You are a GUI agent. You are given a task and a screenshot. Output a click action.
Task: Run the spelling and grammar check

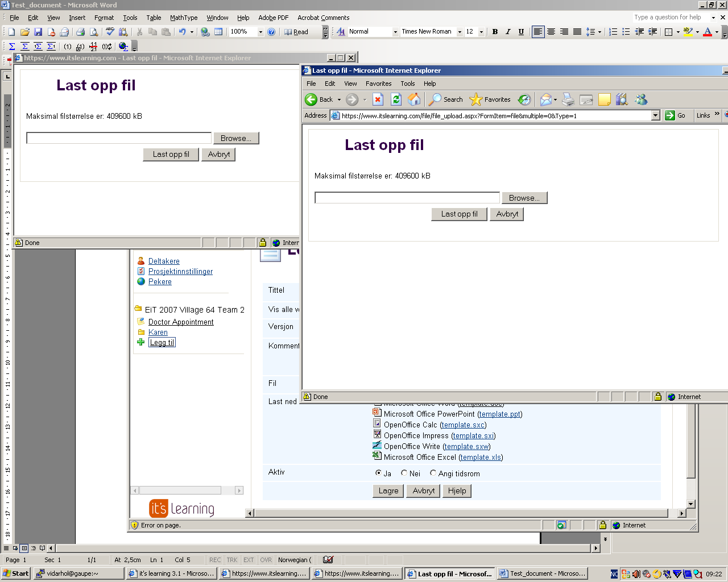point(110,32)
